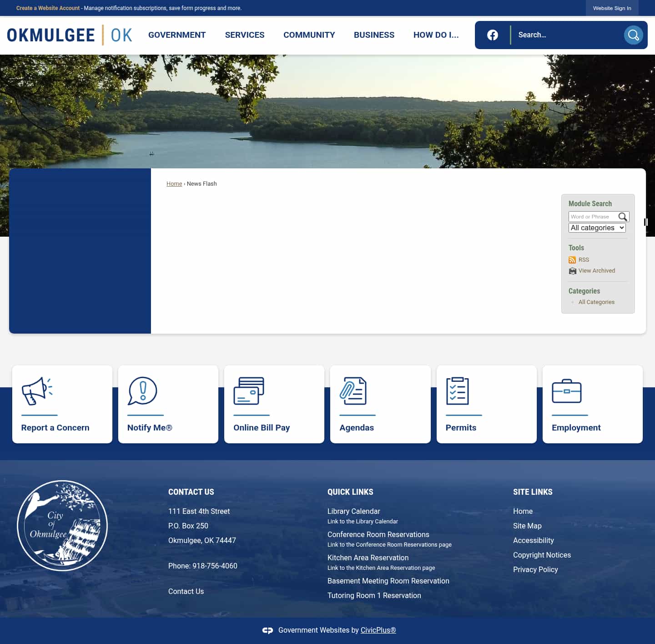Screen dimensions: 655x644
Task: Select the Report a Concern megaphone icon
Action: tap(38, 390)
